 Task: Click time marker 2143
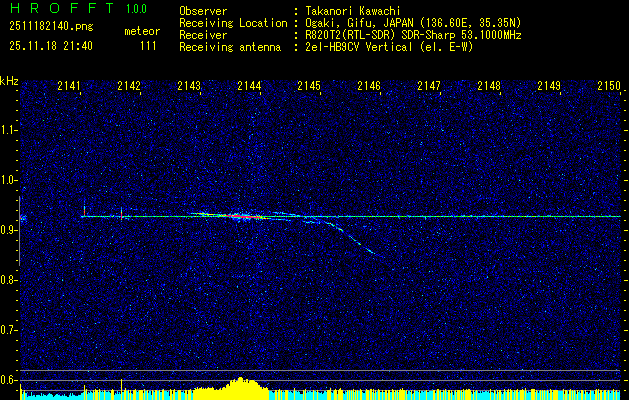[189, 86]
